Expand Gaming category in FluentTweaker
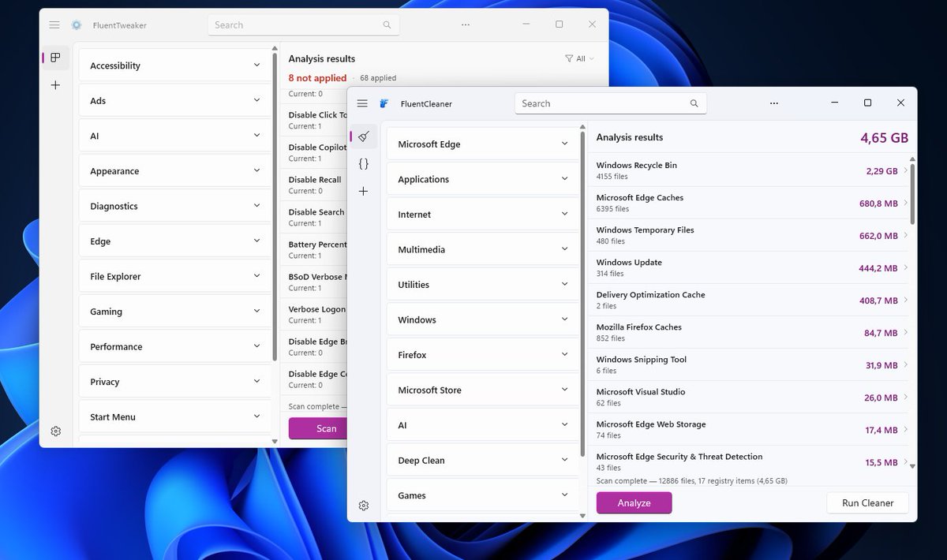Viewport: 947px width, 560px height. click(174, 312)
